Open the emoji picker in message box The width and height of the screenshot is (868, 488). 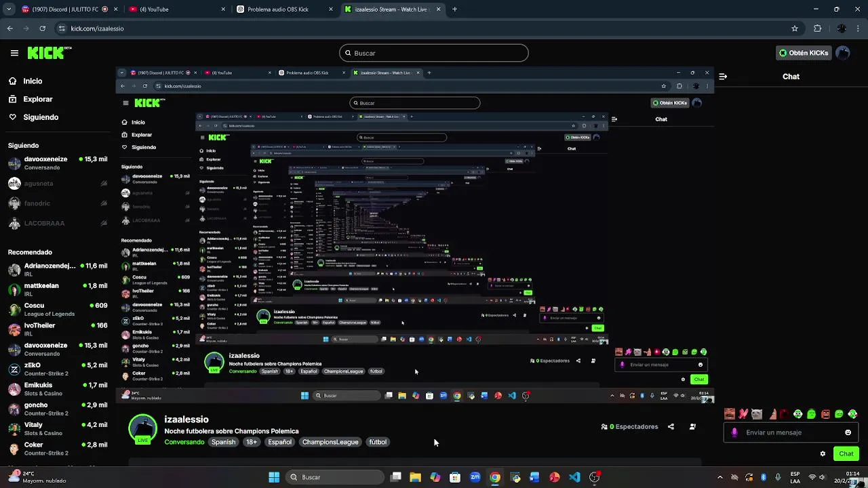click(848, 432)
